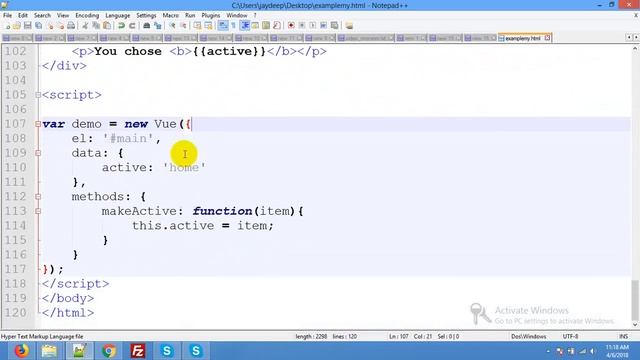The width and height of the screenshot is (640, 360).
Task: Zoom out using the toolbar icon
Action: (x=184, y=26)
